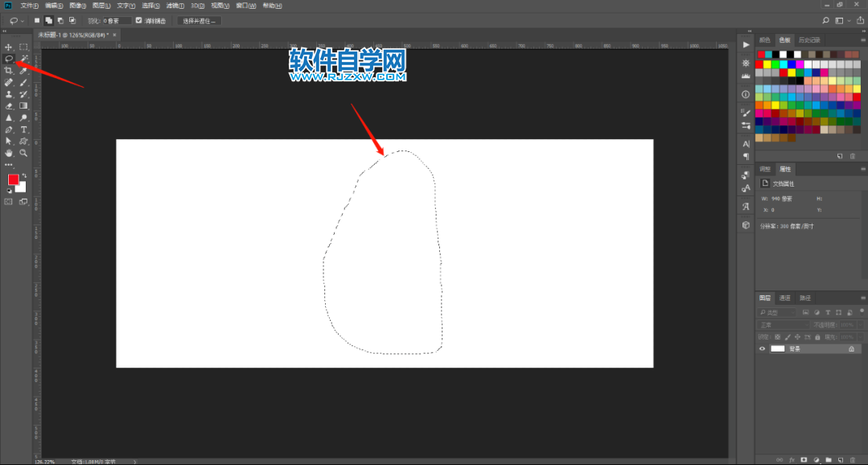Select the Hand tool
The height and width of the screenshot is (465, 868).
click(x=8, y=153)
